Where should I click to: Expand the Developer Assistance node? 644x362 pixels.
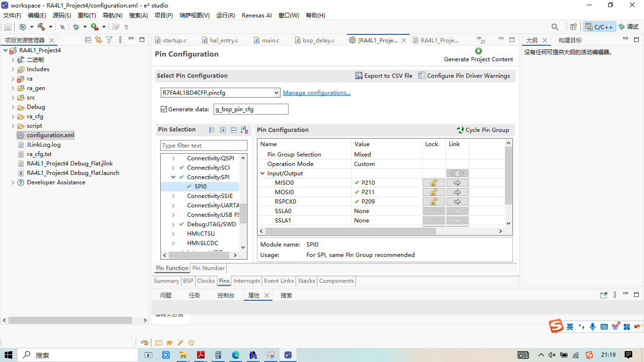(x=13, y=182)
